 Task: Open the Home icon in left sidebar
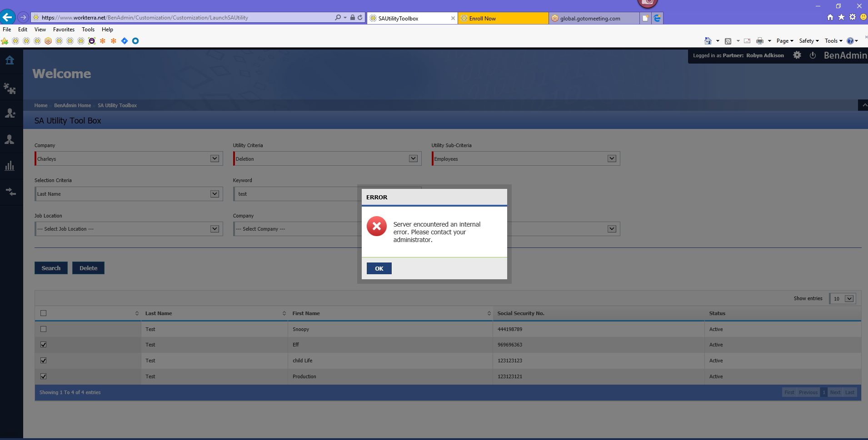[10, 59]
